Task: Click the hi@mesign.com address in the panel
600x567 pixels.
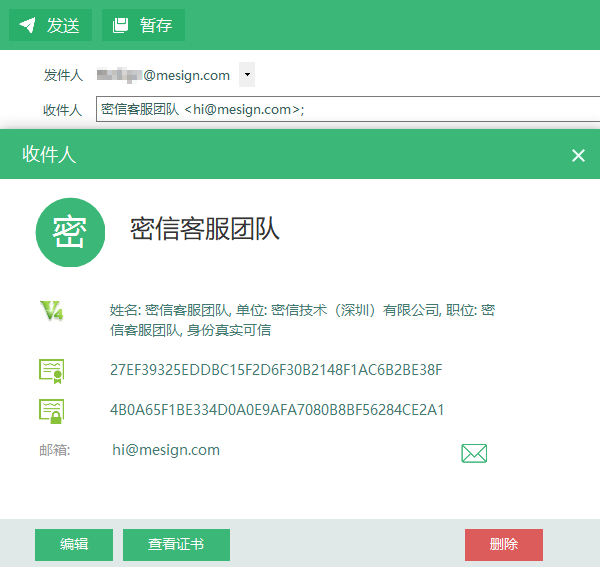Action: [166, 450]
